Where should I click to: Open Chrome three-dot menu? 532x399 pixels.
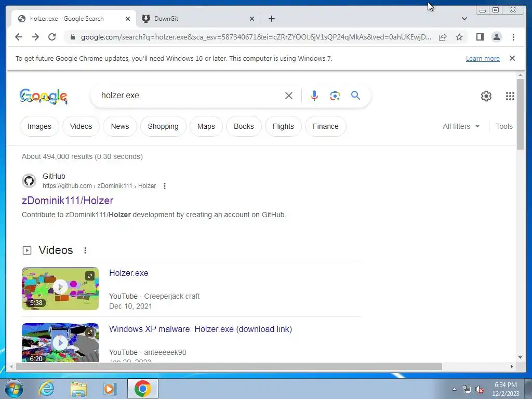point(513,37)
